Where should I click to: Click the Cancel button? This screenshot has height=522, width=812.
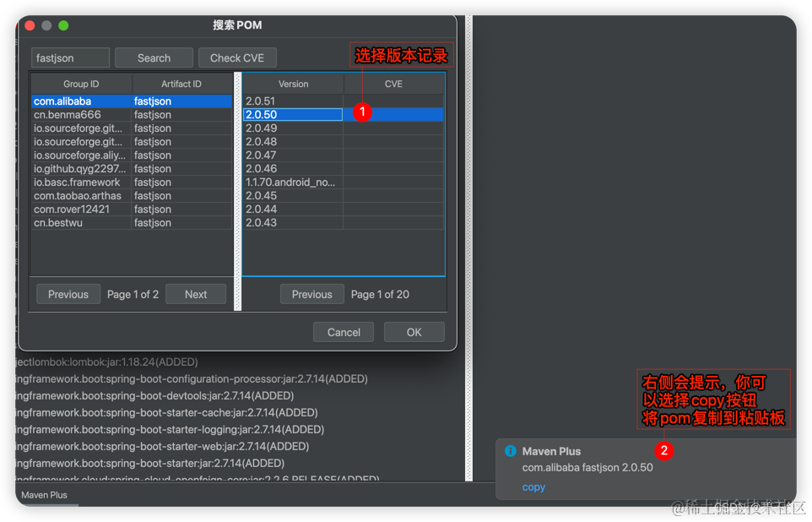coord(344,332)
